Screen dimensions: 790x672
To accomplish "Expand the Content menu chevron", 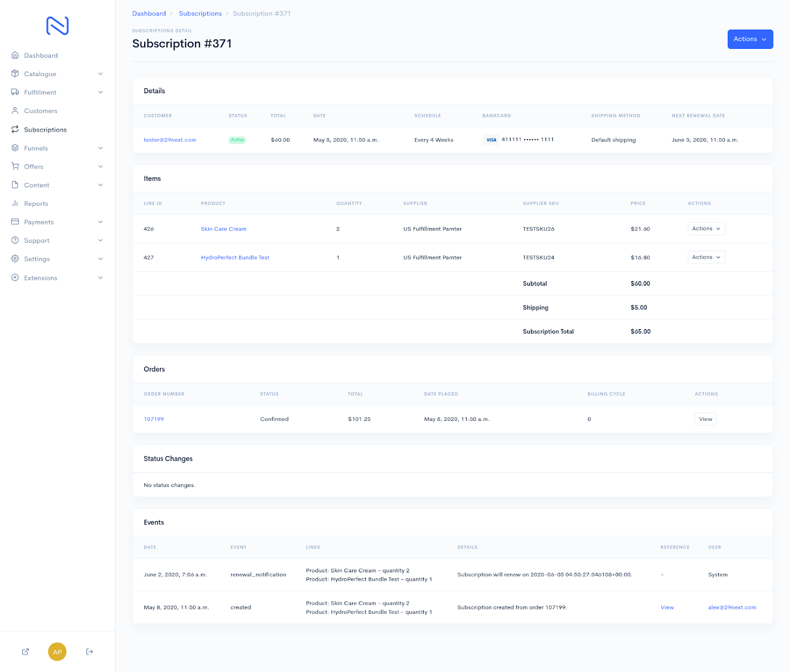I will click(101, 185).
